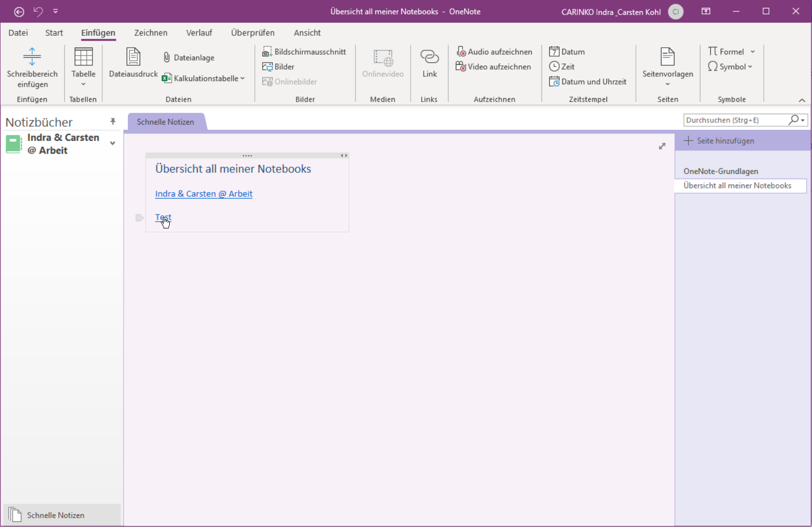Toggle full page view expand arrow
The width and height of the screenshot is (812, 527).
coord(662,146)
